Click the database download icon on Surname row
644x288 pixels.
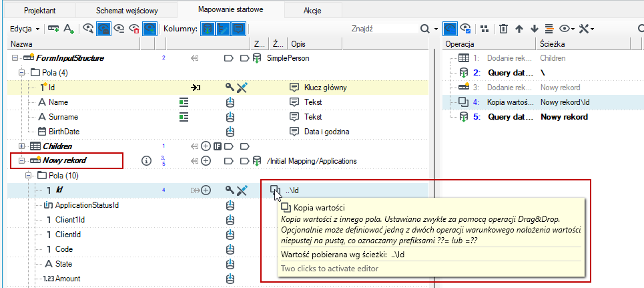(x=230, y=117)
